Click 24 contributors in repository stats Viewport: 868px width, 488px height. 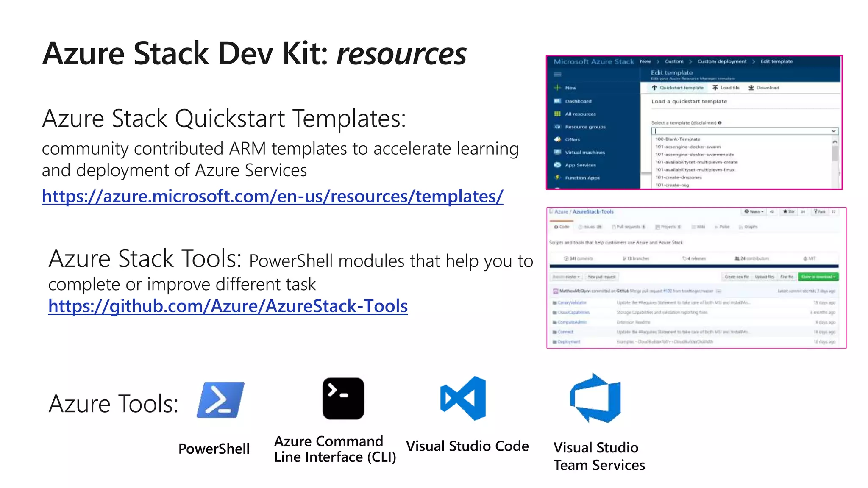point(751,258)
